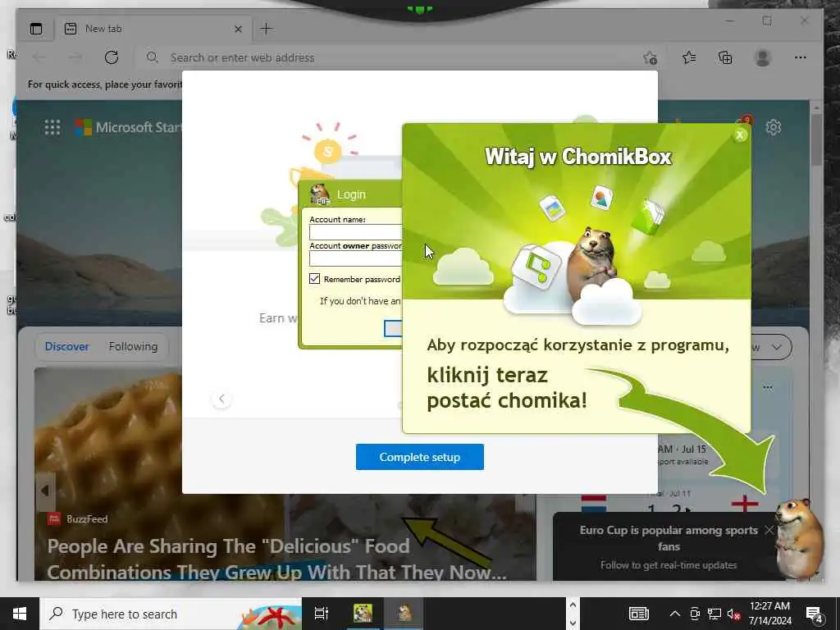Image resolution: width=840 pixels, height=630 pixels.
Task: Open the Windows Start menu
Action: (20, 614)
